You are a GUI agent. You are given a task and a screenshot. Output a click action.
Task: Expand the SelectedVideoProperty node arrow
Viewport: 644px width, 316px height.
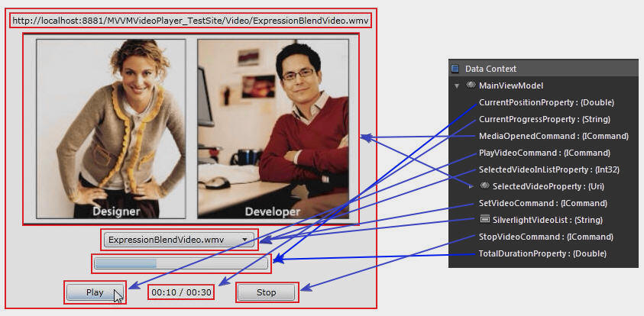473,186
